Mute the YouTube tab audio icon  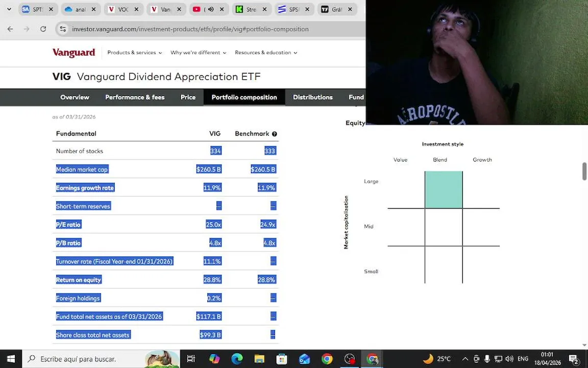click(211, 9)
